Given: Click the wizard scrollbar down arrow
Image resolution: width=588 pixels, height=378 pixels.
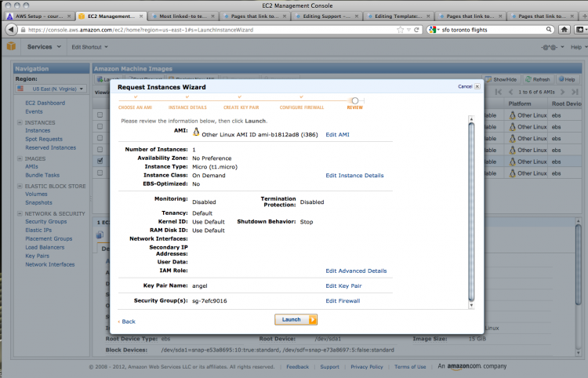Looking at the screenshot, I should pyautogui.click(x=471, y=305).
